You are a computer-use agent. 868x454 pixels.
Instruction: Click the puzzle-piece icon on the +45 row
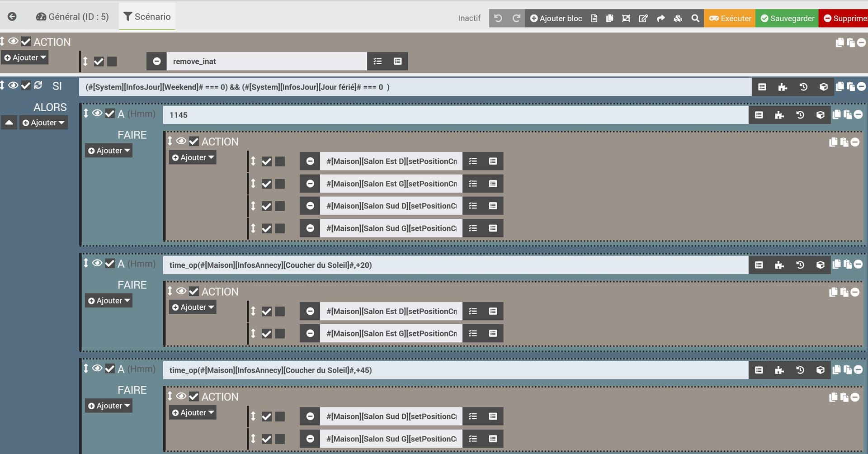click(x=779, y=370)
